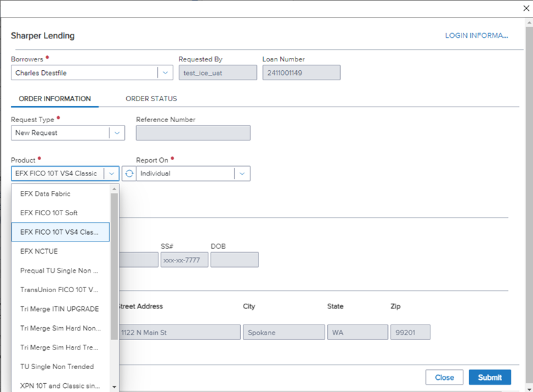
Task: Choose Tri Merge Sim Hard Non... option
Action: point(61,328)
